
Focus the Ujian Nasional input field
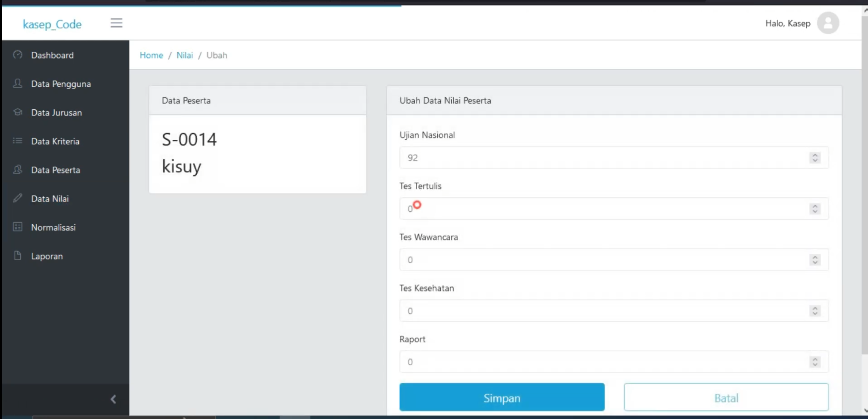click(x=614, y=158)
